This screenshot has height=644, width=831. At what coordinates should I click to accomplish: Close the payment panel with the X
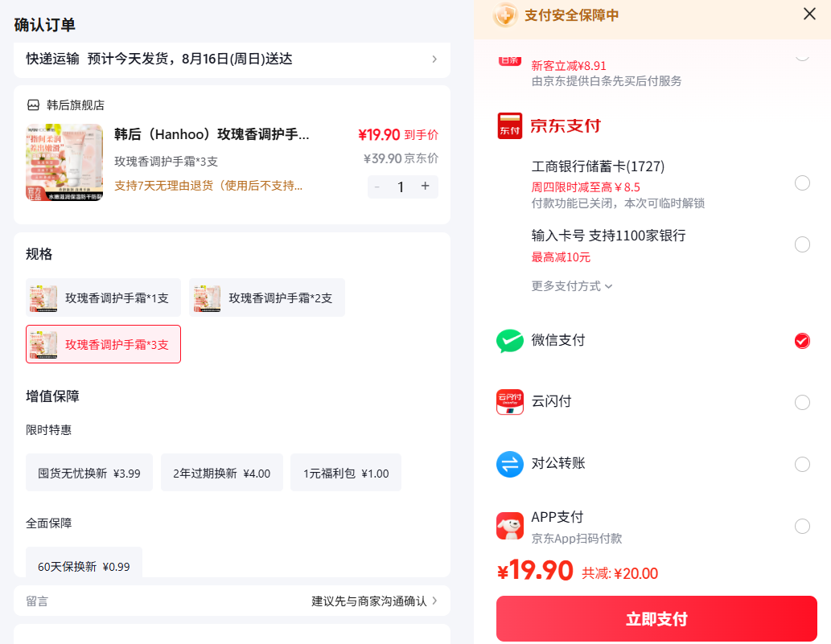coord(809,14)
